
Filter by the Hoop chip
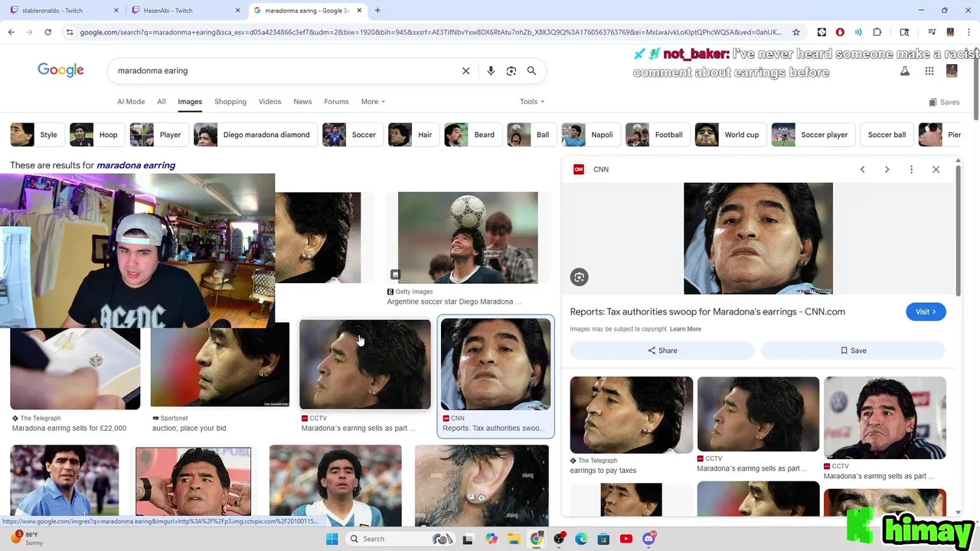coord(96,135)
